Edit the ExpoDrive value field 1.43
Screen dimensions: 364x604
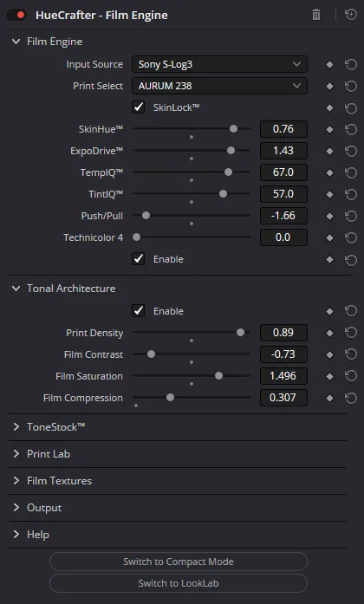[x=283, y=151]
